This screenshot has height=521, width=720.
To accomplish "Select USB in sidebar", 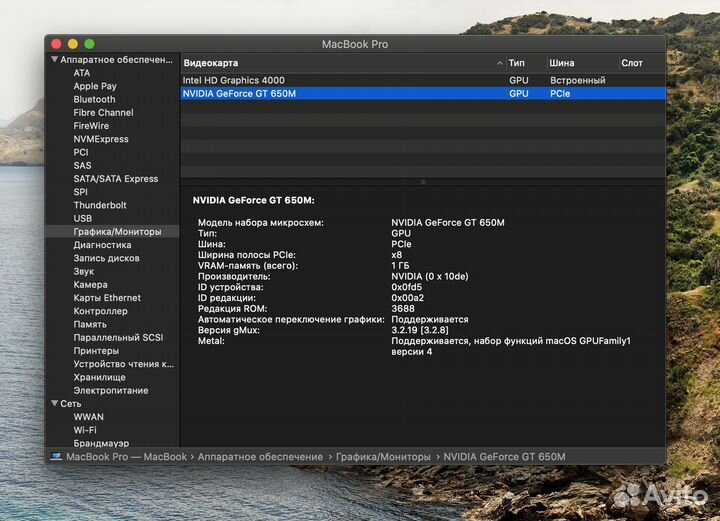I will tap(83, 218).
